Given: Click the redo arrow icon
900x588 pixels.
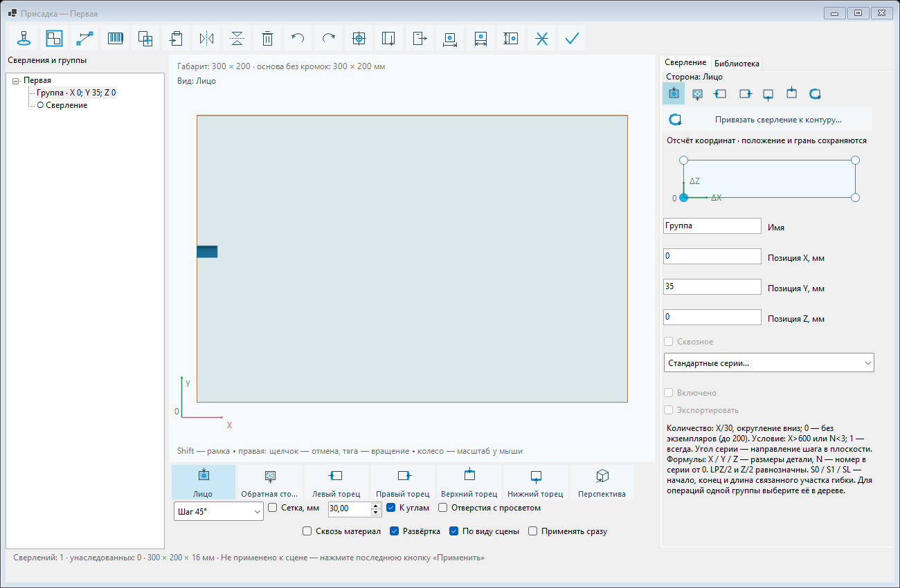Looking at the screenshot, I should (328, 39).
